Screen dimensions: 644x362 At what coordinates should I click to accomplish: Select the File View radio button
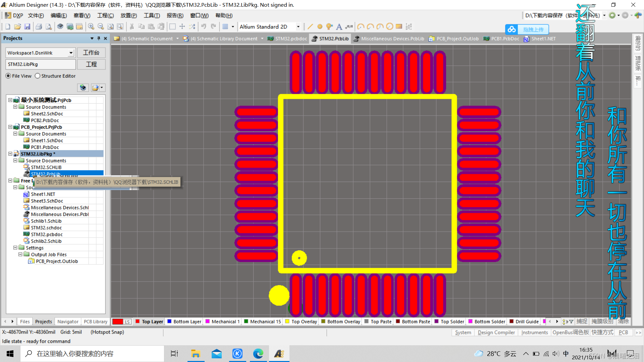[8, 76]
